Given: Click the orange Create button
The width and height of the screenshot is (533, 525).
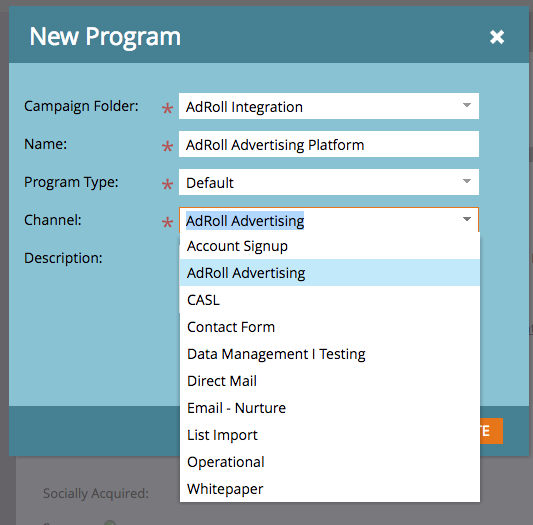Looking at the screenshot, I should point(491,431).
